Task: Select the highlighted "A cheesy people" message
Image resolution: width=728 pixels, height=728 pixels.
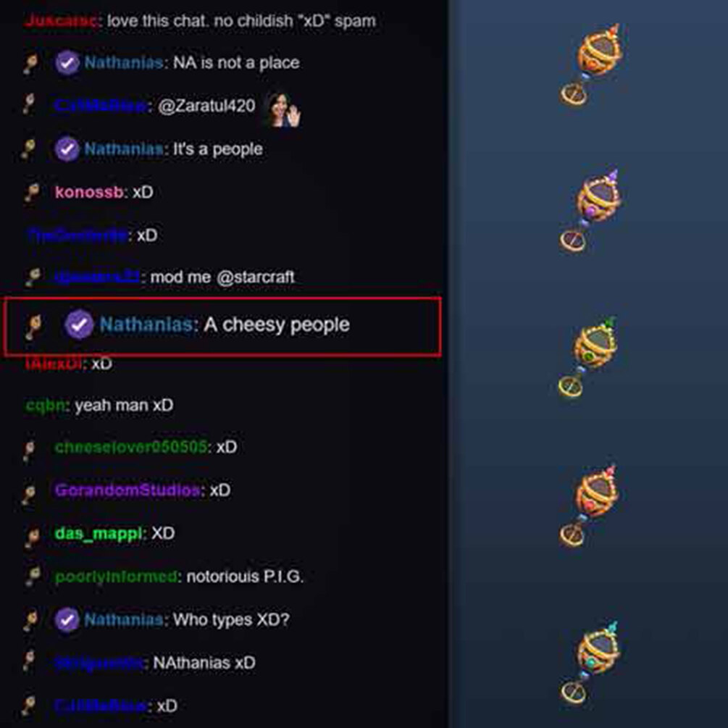Action: pyautogui.click(x=222, y=327)
